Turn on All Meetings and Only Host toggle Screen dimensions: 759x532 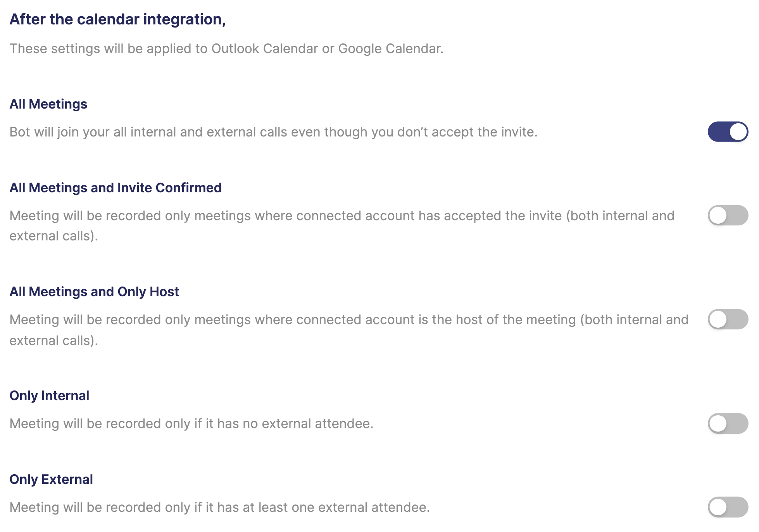pos(728,320)
